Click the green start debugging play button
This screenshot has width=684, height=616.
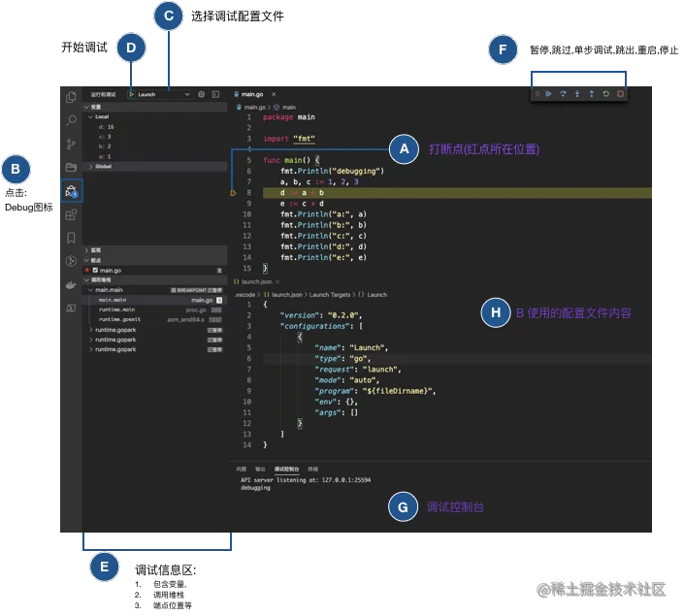coord(131,94)
